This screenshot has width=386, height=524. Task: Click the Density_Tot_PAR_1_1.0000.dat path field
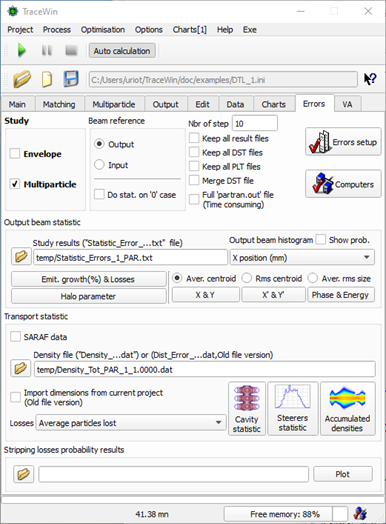pos(205,369)
